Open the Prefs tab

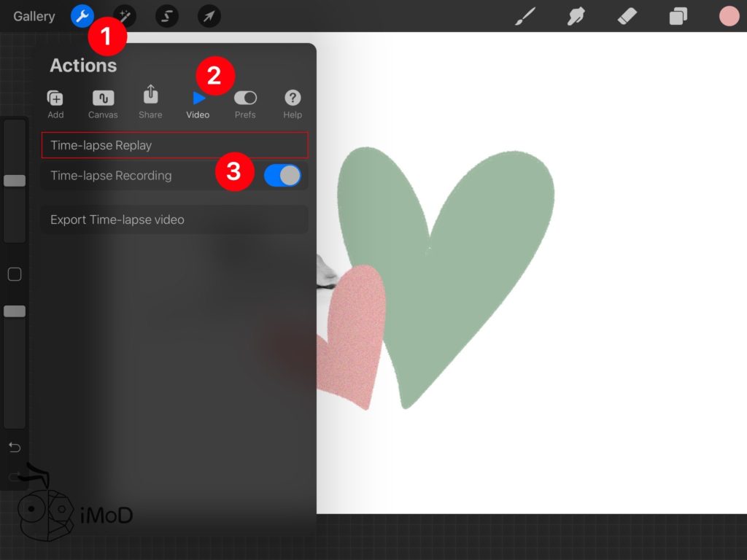click(x=245, y=104)
